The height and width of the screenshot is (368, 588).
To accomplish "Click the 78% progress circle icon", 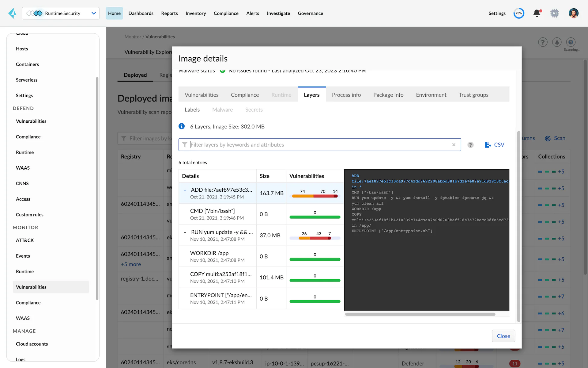I will click(519, 13).
